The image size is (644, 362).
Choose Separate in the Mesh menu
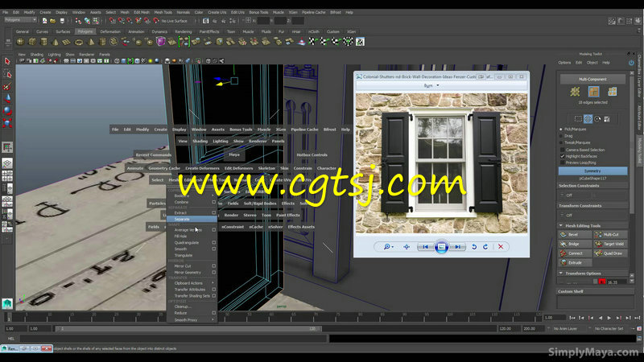pyautogui.click(x=192, y=219)
